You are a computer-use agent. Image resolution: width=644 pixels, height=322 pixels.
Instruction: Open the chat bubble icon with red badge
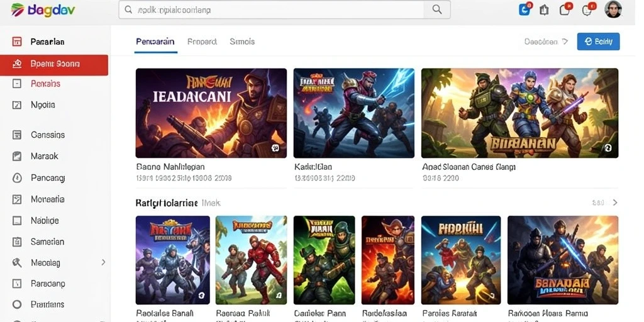(x=587, y=9)
